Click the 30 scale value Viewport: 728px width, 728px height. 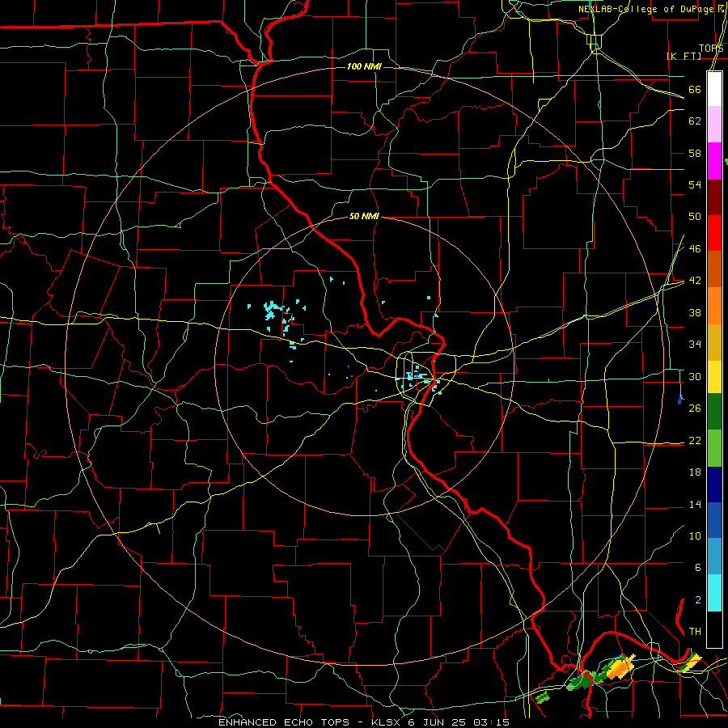[695, 376]
